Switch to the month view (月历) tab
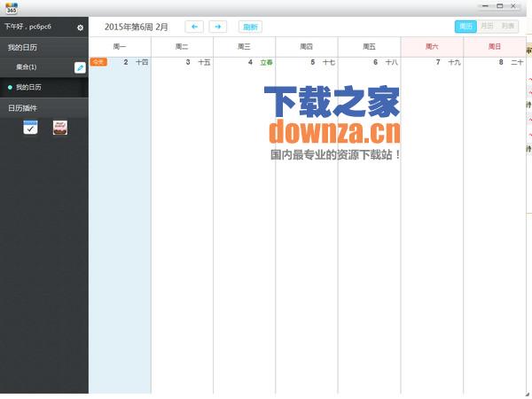532x399 pixels. coord(487,27)
